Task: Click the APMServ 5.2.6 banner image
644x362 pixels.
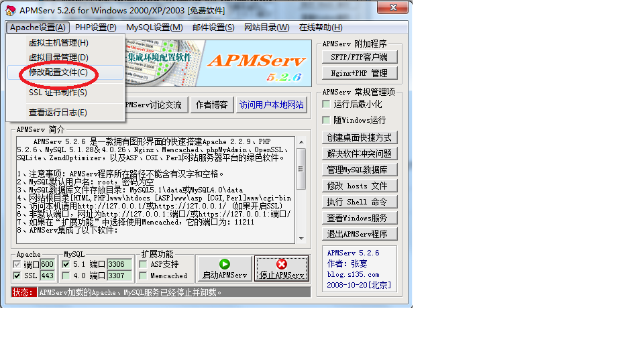Action: [x=217, y=63]
